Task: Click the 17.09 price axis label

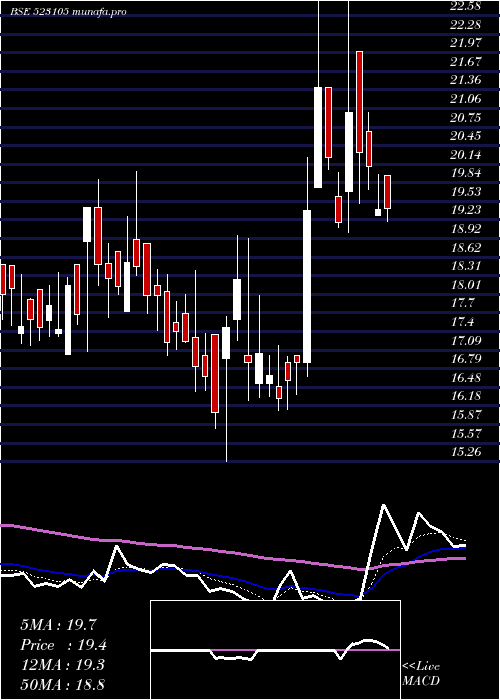Action: (466, 341)
